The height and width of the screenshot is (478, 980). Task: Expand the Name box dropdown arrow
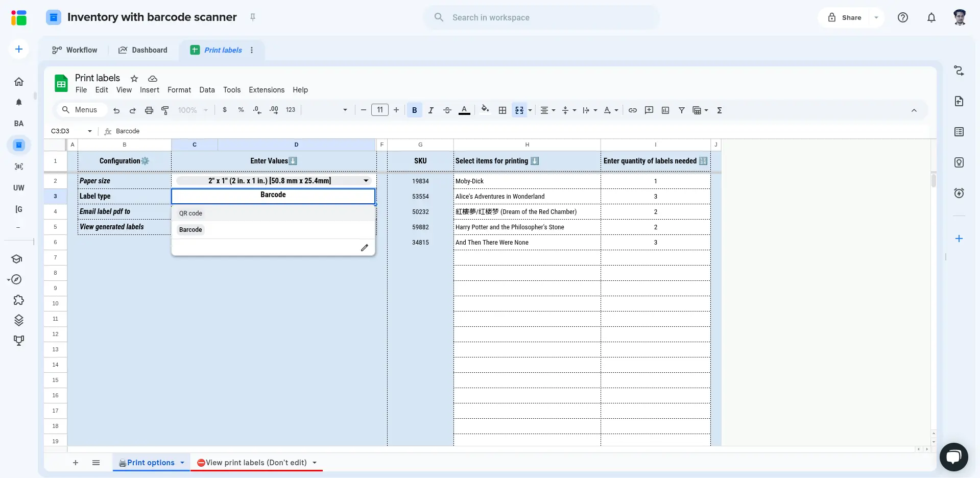tap(90, 131)
